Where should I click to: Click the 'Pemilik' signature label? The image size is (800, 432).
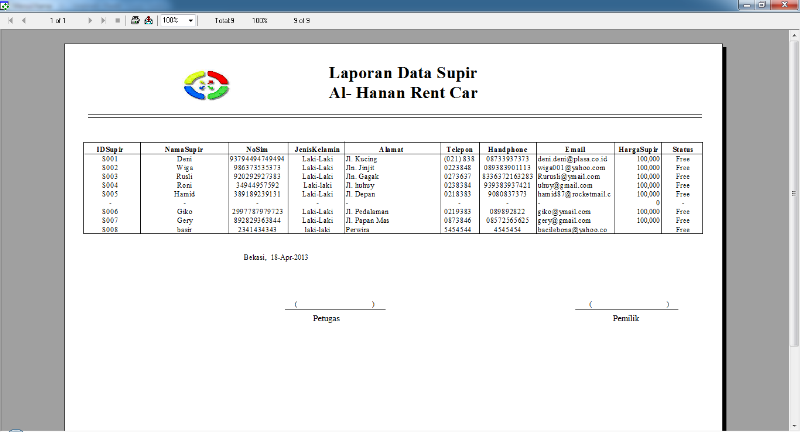tap(626, 318)
